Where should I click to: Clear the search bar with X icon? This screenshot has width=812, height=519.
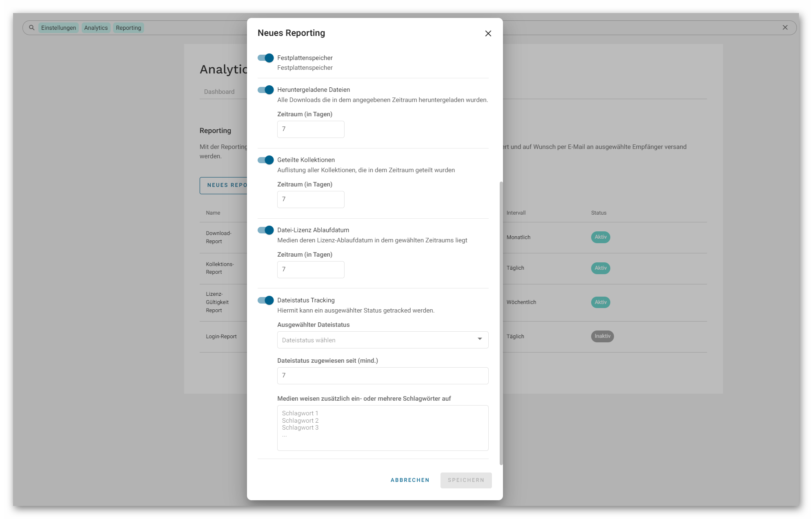click(x=785, y=27)
